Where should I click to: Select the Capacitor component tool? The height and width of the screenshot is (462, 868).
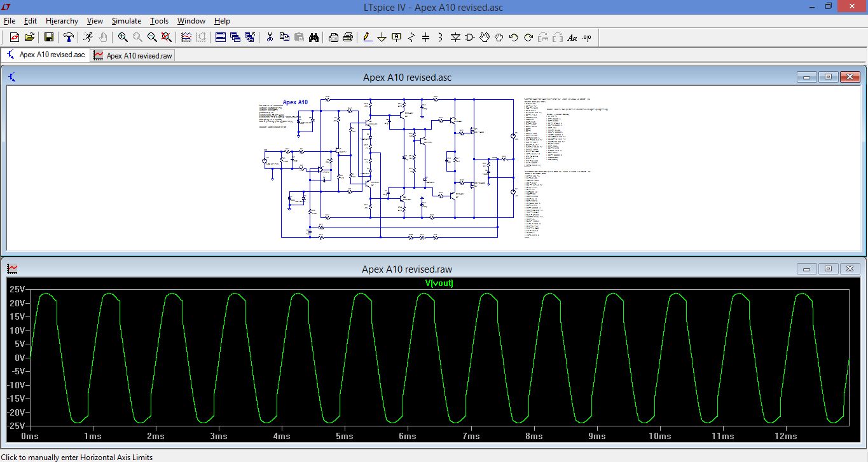426,37
